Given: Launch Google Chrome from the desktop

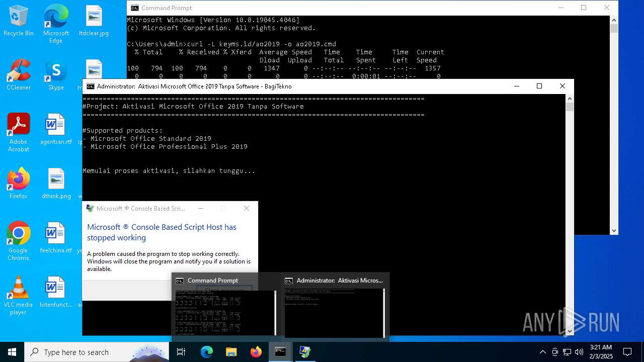Looking at the screenshot, I should pos(19,241).
